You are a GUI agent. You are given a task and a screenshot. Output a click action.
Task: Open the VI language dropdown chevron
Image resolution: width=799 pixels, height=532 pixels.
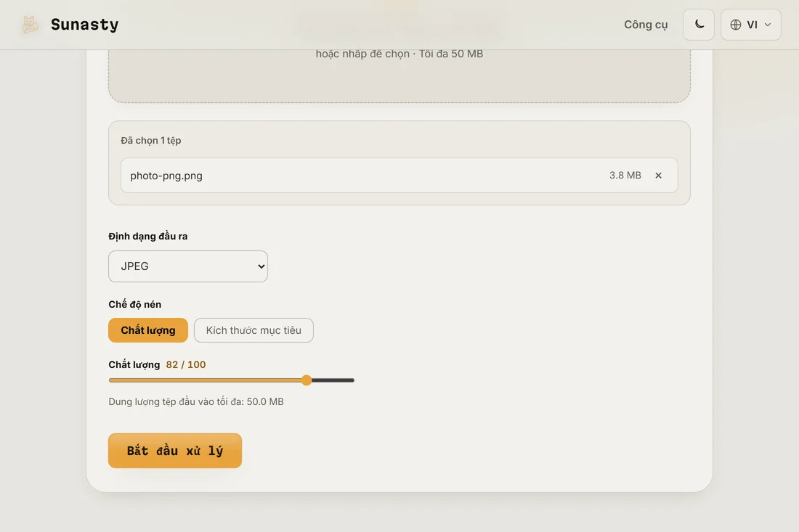point(768,25)
